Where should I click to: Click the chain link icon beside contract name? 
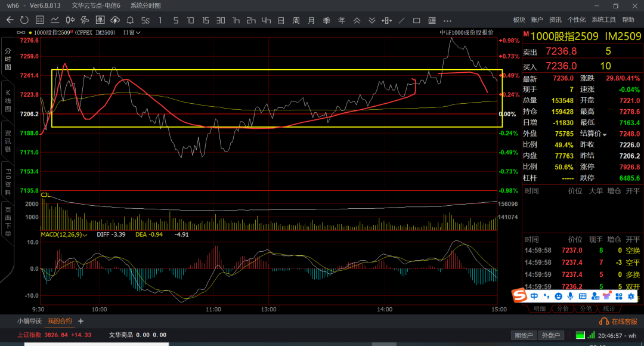tap(20, 32)
